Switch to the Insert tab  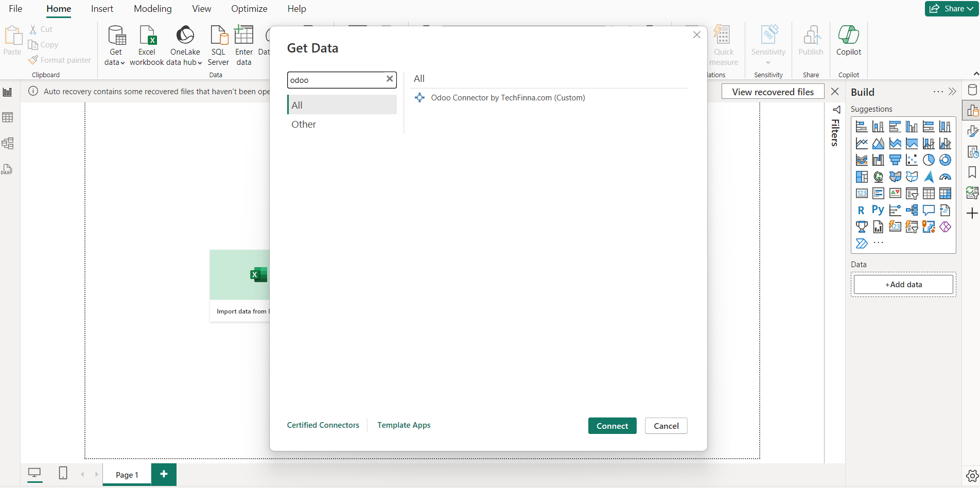pyautogui.click(x=102, y=9)
